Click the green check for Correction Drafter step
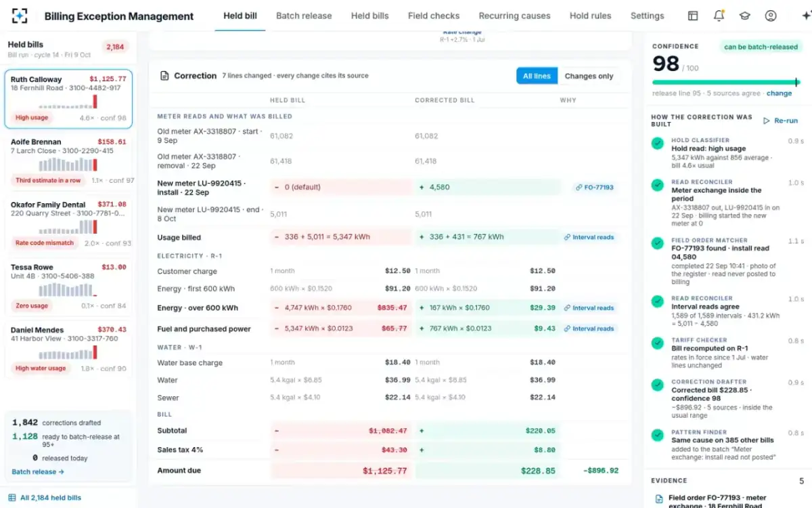Viewport: 812px width, 508px height. tap(657, 385)
